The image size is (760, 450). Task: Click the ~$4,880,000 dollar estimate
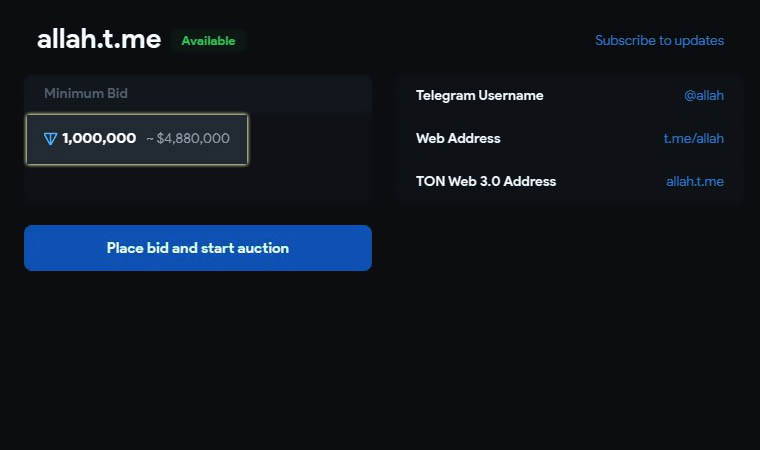point(188,139)
